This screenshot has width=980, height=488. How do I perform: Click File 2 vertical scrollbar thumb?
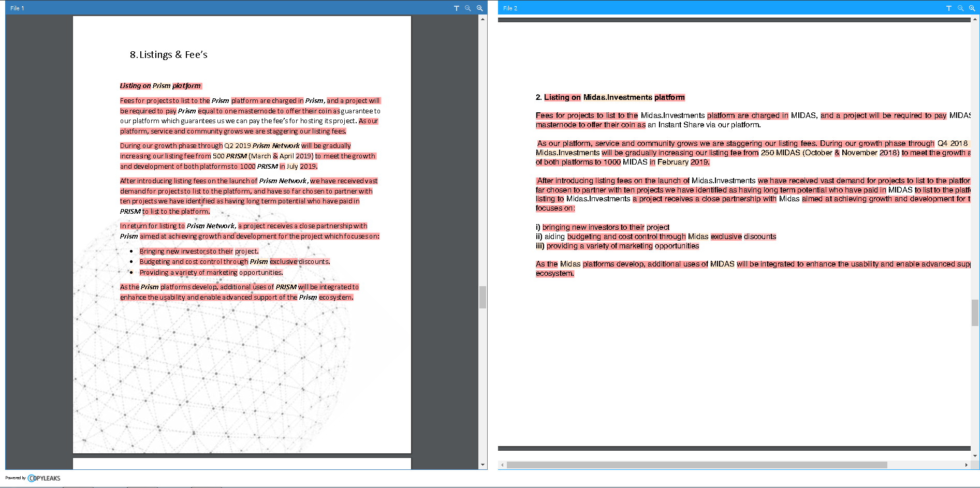(975, 313)
